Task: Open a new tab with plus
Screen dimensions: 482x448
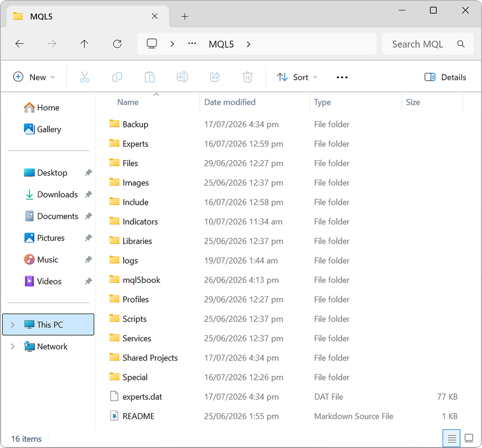Action: pos(185,17)
